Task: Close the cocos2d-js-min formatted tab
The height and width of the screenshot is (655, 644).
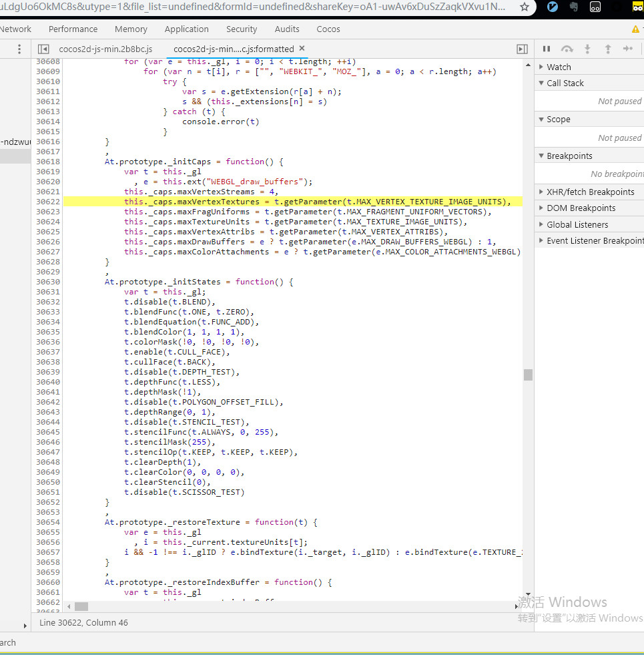Action: [x=302, y=48]
